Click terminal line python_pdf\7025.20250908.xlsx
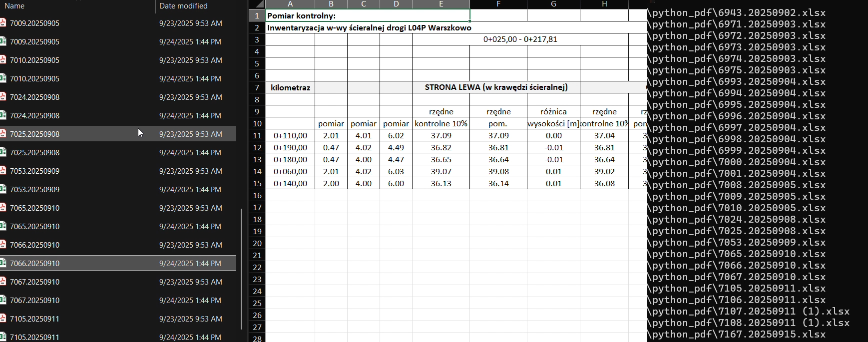868x342 pixels. click(x=737, y=231)
